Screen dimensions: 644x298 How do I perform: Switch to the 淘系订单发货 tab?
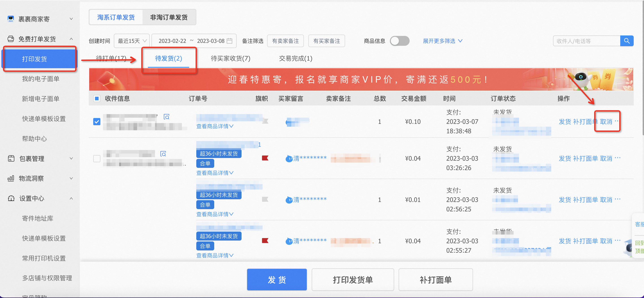116,17
